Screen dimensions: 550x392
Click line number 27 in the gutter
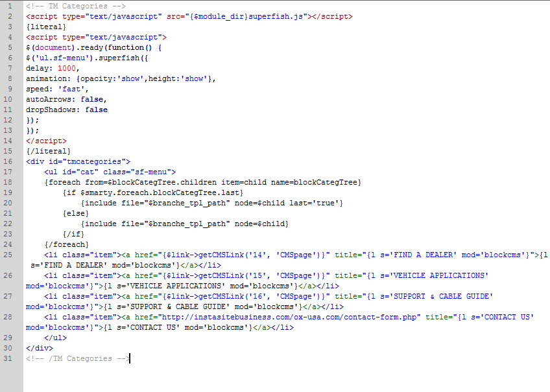click(x=8, y=296)
